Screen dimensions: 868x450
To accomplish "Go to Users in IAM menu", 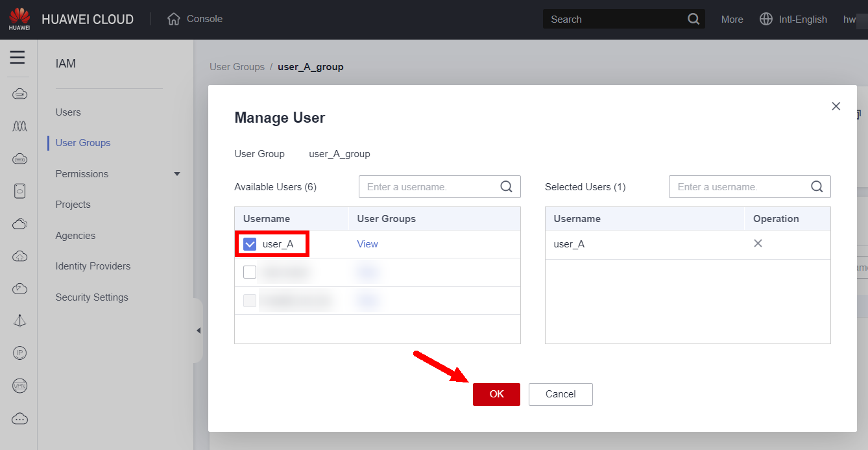I will point(68,112).
